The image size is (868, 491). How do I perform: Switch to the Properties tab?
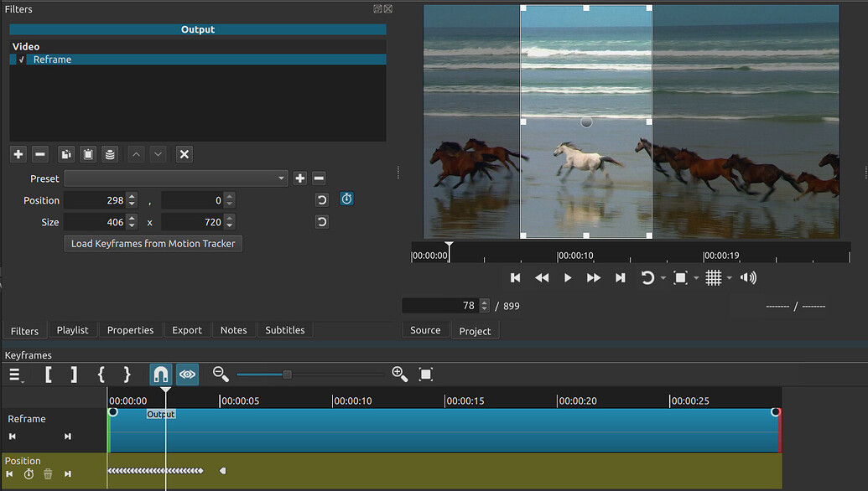coord(130,330)
